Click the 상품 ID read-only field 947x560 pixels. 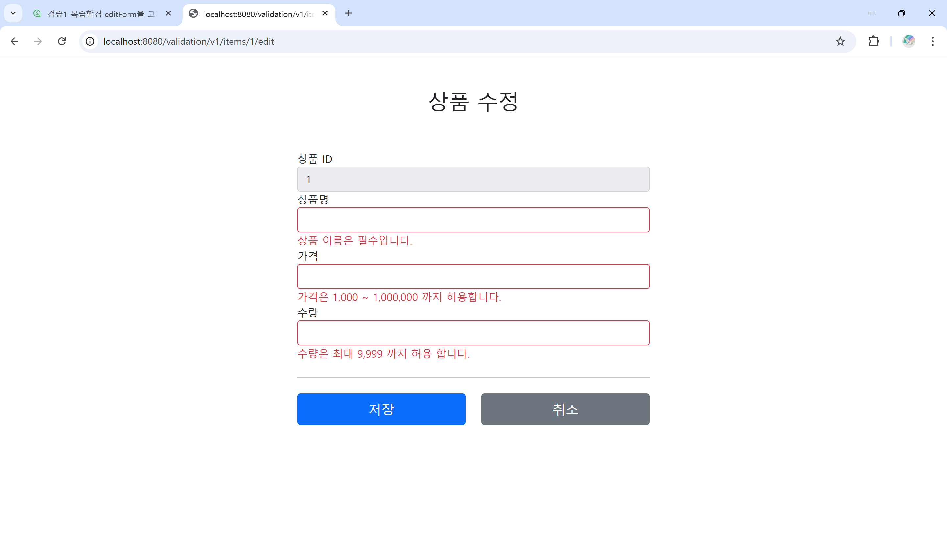click(473, 179)
